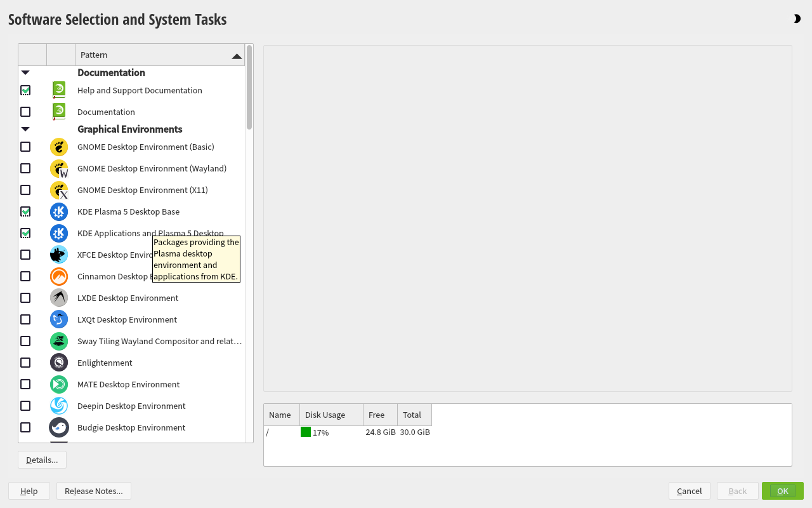Open the Release Notes
The height and width of the screenshot is (508, 812).
pyautogui.click(x=94, y=491)
